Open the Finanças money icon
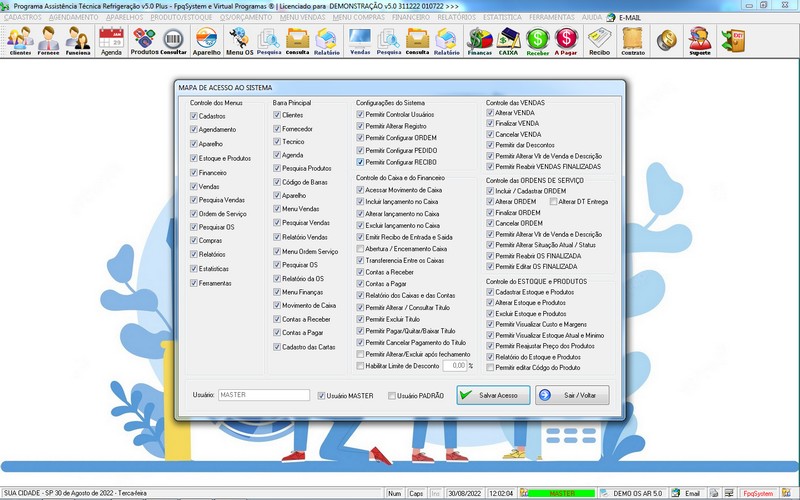Viewport: 800px width, 500px height. click(x=480, y=41)
